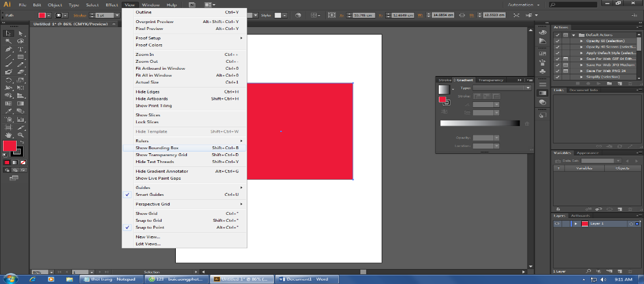Toggle visibility eye of Layer 1
This screenshot has width=644, height=284.
557,224
